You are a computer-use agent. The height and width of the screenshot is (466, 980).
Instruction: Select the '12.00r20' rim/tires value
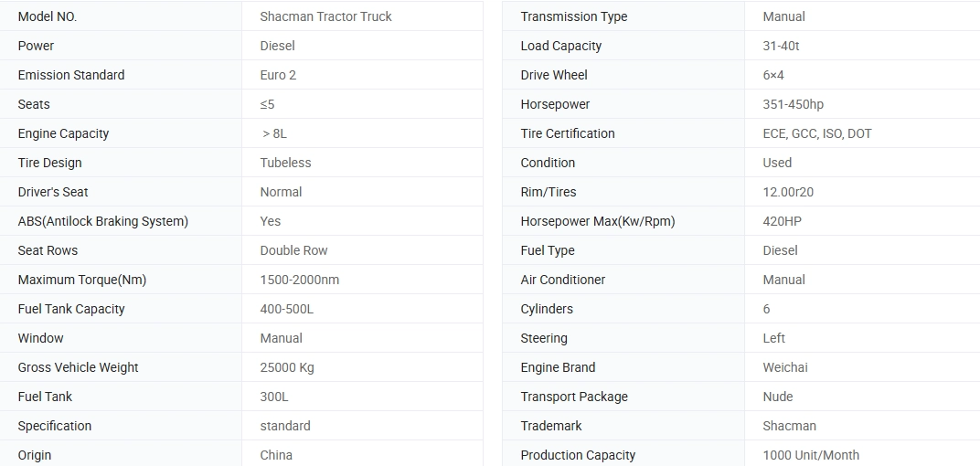tap(788, 192)
